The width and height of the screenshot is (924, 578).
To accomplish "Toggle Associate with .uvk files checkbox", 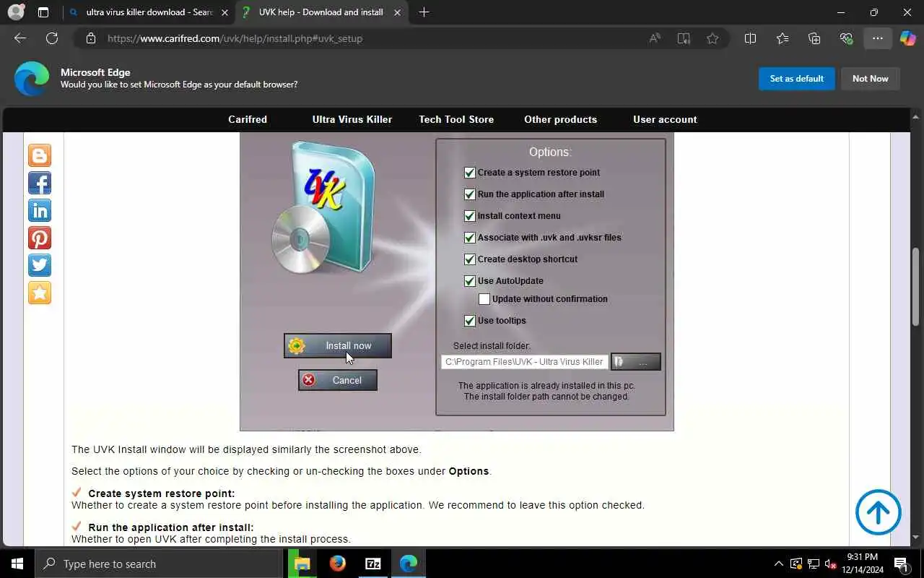I will 470,238.
